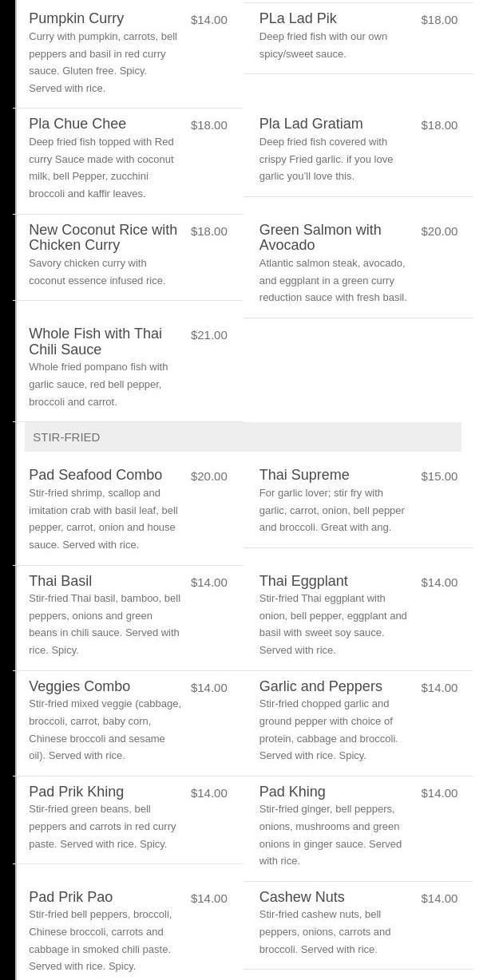
Task: Select the Pumpkin Curry menu item
Action: click(76, 18)
